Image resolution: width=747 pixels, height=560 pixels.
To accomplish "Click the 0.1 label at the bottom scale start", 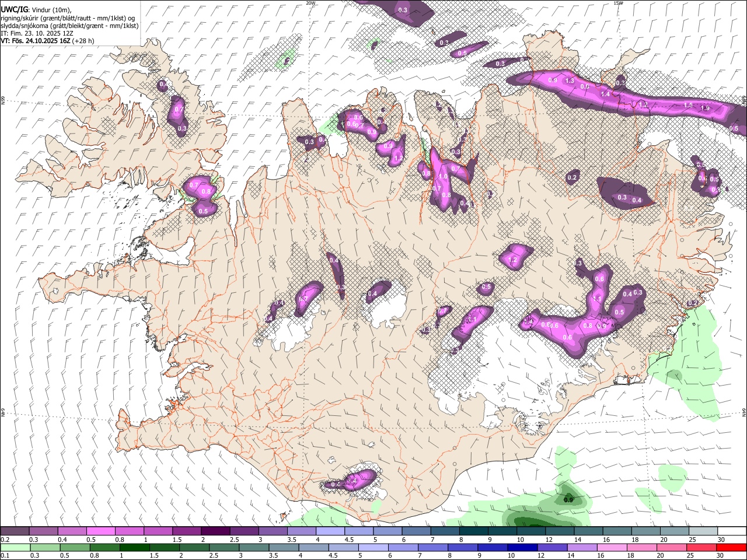I will pos(5,556).
